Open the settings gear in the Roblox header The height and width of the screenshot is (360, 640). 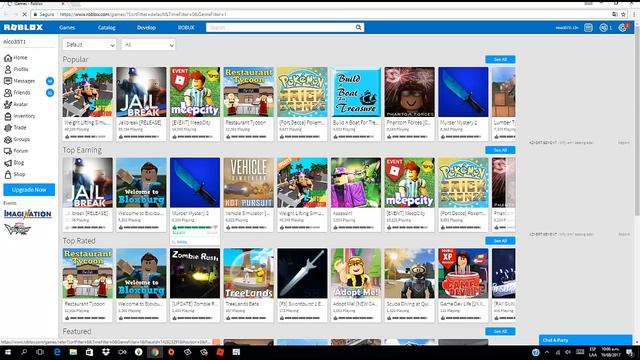(x=622, y=27)
